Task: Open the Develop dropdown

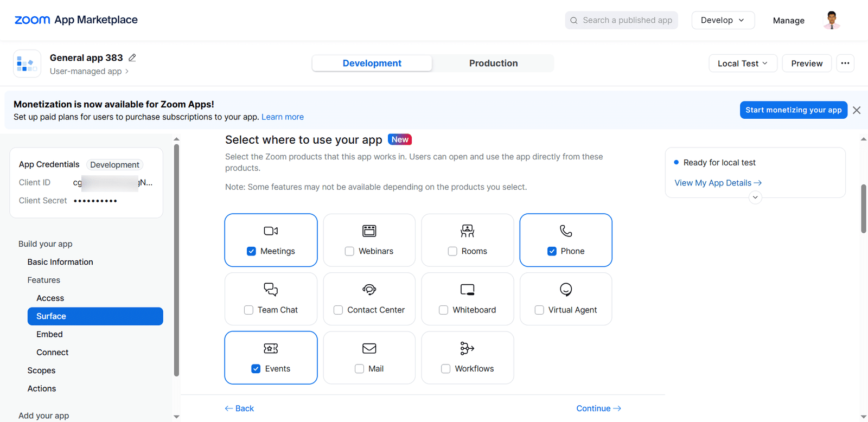Action: click(x=723, y=20)
